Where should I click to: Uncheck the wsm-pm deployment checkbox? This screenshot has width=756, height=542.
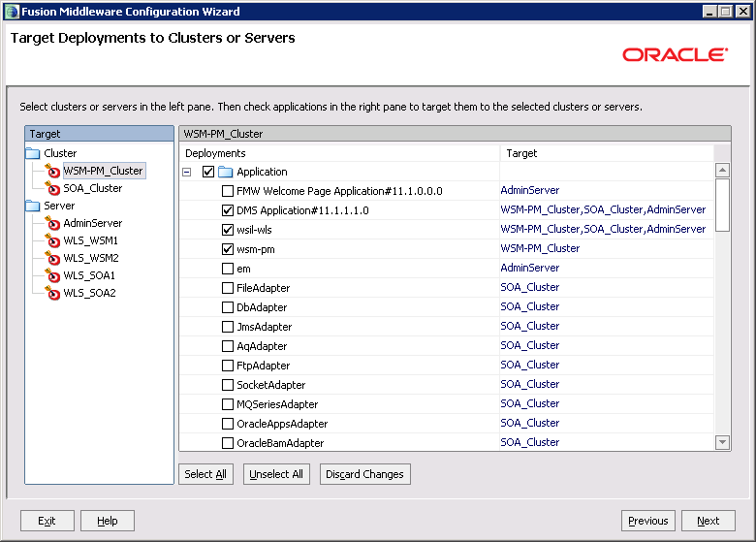[228, 249]
